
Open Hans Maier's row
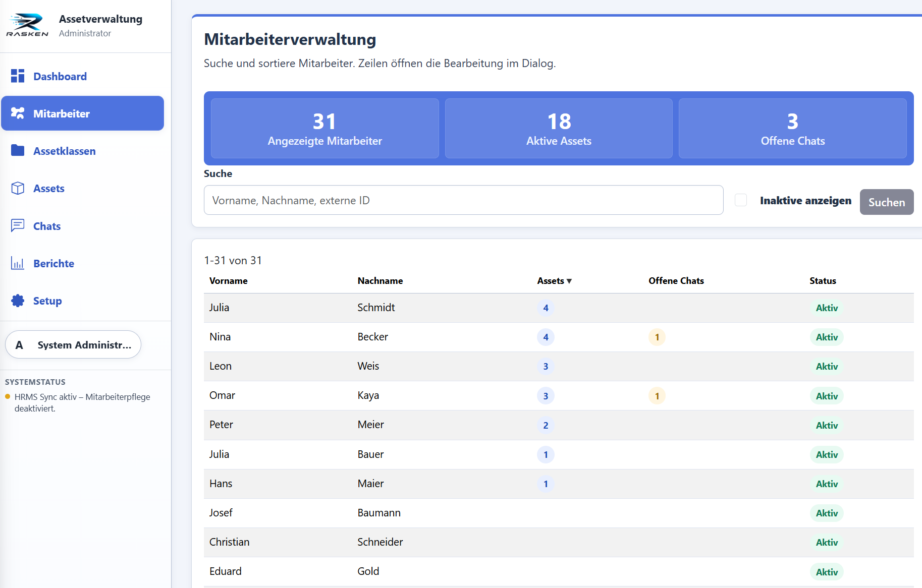click(x=559, y=484)
